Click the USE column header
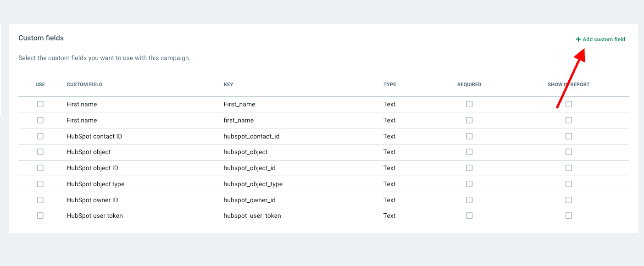Viewport: 644px width, 266px height. pyautogui.click(x=40, y=84)
